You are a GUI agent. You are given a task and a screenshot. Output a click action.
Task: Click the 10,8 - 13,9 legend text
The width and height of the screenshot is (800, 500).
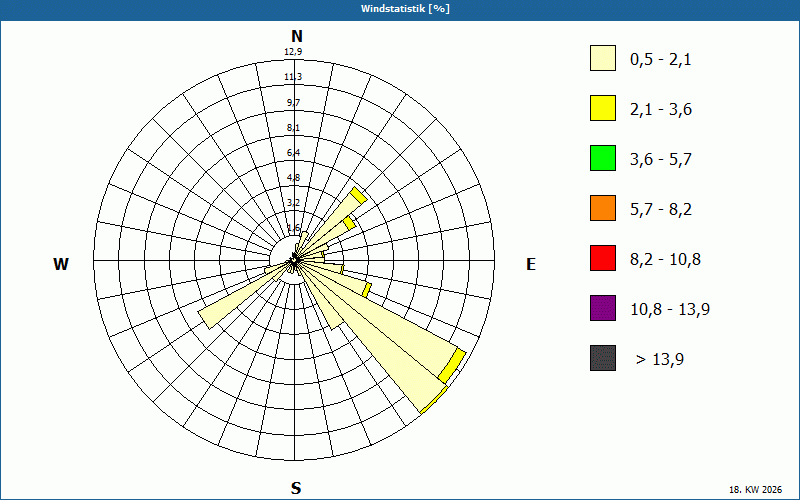pyautogui.click(x=670, y=310)
